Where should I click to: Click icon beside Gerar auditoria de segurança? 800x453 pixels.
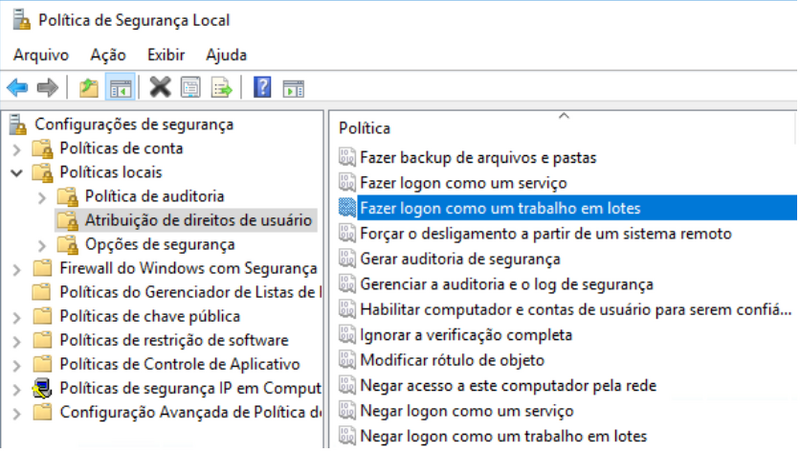(347, 259)
